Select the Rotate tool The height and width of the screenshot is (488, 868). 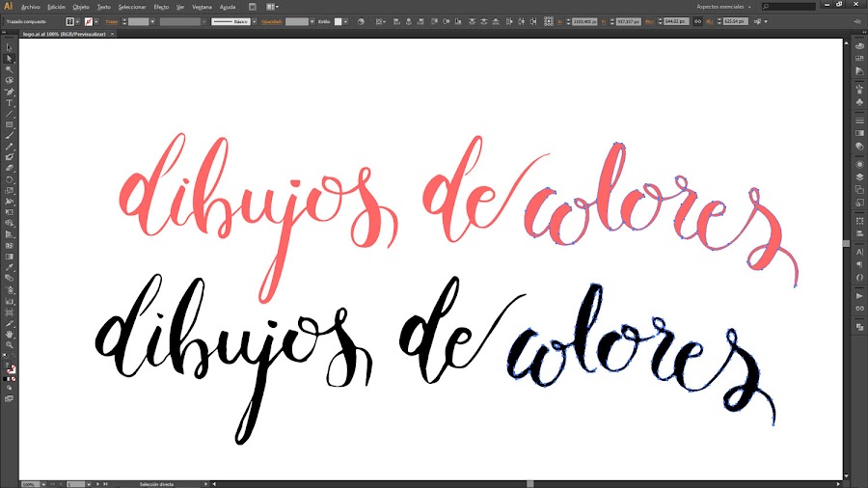coord(9,179)
